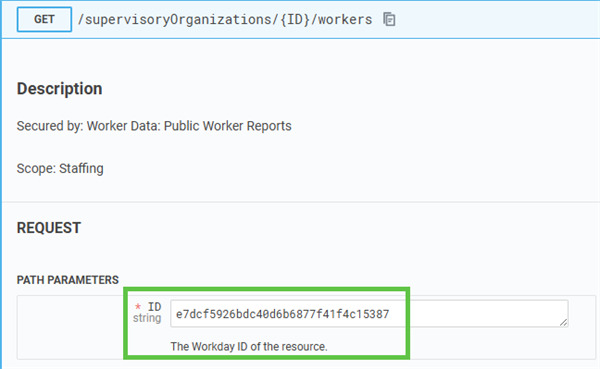Copy the endpoint path with the copy icon

[389, 19]
